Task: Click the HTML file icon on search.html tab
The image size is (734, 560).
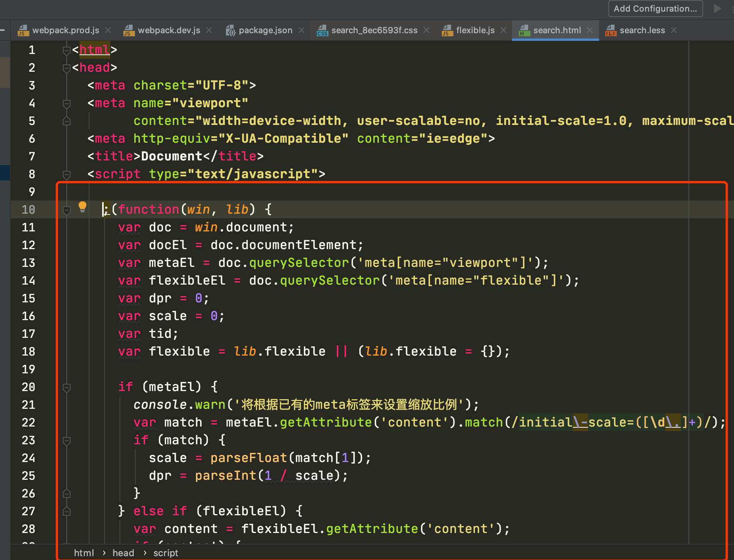Action: click(524, 30)
